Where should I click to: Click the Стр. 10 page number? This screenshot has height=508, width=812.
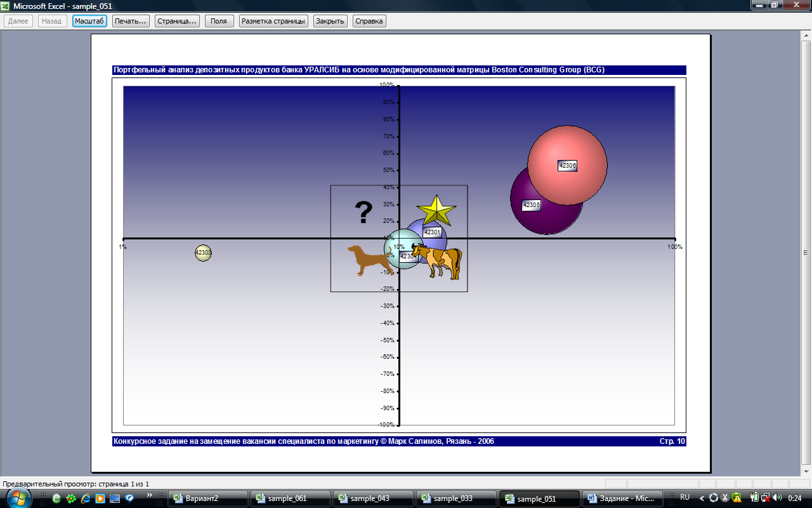672,441
